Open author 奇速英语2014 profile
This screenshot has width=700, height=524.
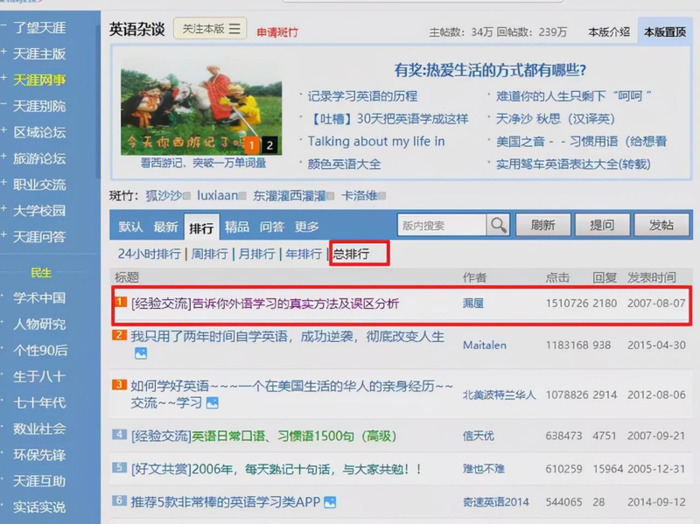point(496,502)
